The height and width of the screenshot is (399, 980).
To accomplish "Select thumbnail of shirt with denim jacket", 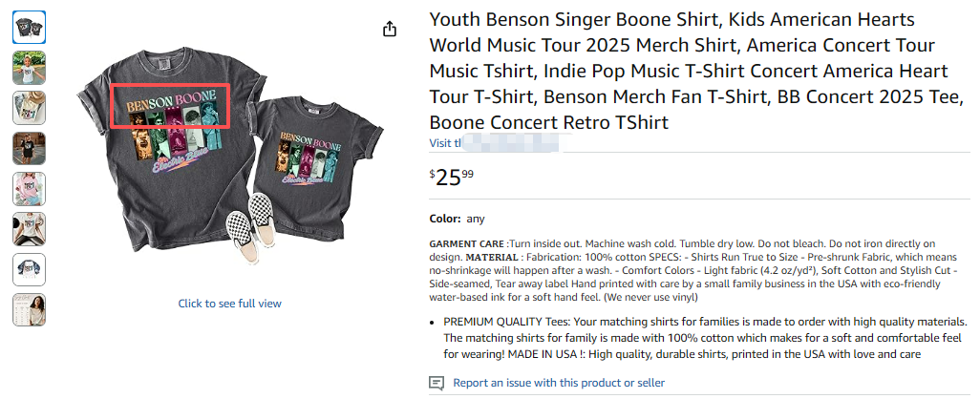I will point(29,268).
